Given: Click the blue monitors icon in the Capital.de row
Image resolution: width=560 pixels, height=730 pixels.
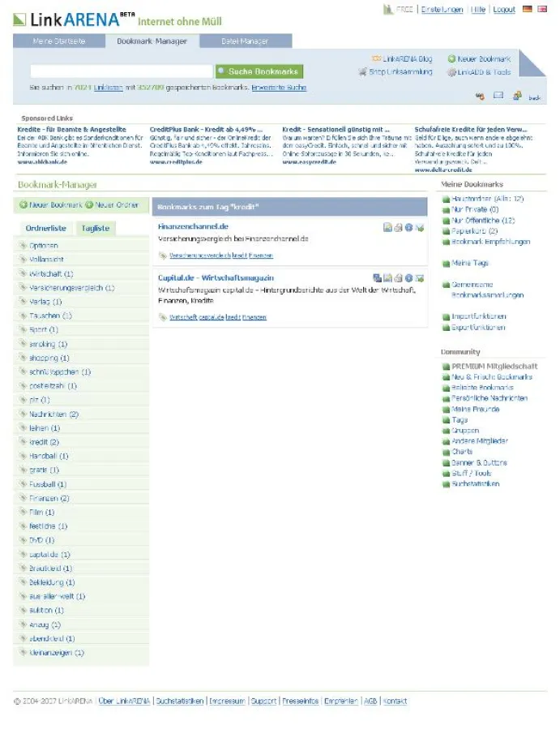Looking at the screenshot, I should click(377, 278).
